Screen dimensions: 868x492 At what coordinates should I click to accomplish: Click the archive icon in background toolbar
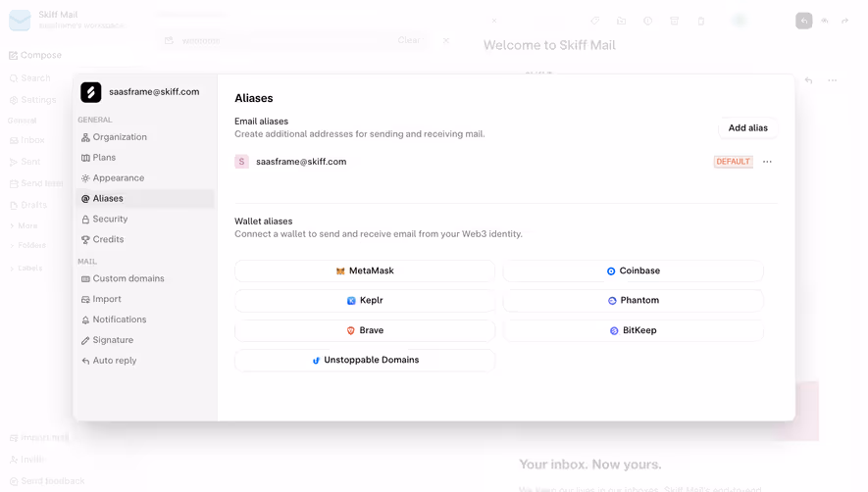pyautogui.click(x=674, y=21)
